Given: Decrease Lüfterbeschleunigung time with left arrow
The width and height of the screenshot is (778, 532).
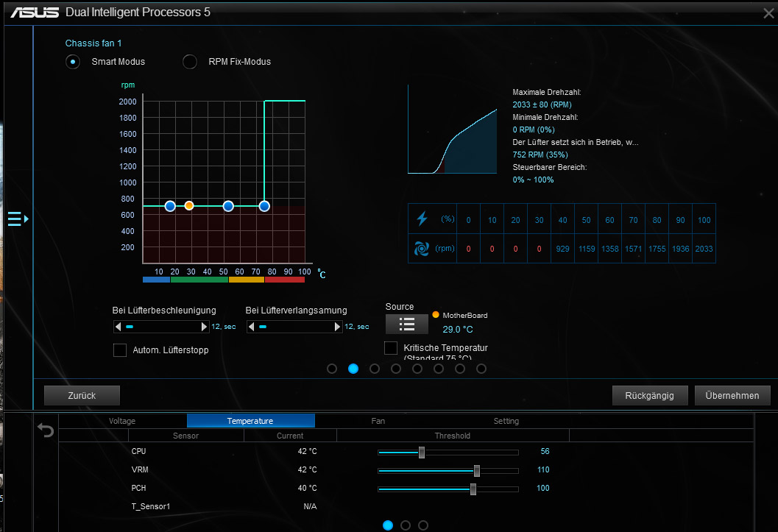Looking at the screenshot, I should [x=118, y=327].
